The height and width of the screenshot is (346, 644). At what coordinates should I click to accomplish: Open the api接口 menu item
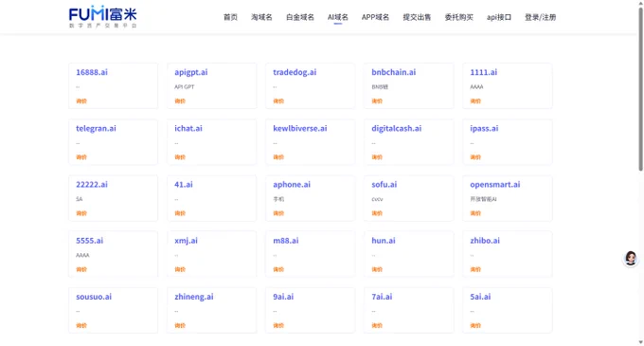pyautogui.click(x=499, y=17)
